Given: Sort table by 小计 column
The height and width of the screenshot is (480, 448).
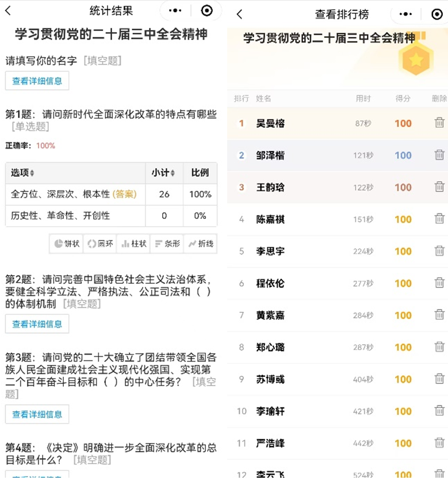Looking at the screenshot, I should click(164, 173).
